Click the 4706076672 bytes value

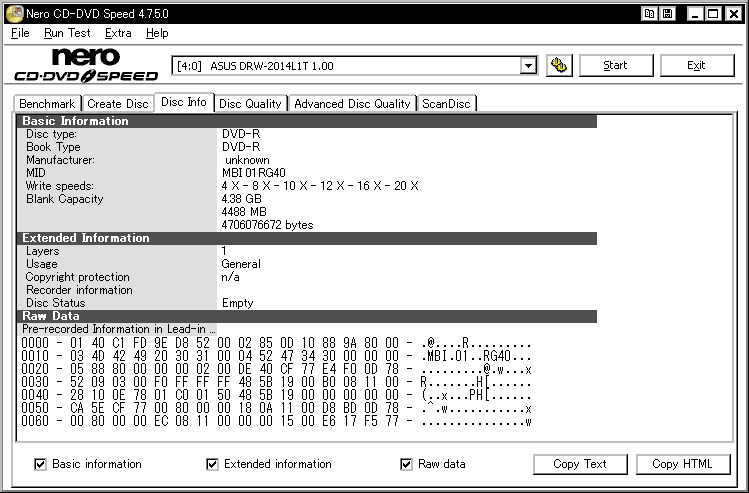point(268,225)
